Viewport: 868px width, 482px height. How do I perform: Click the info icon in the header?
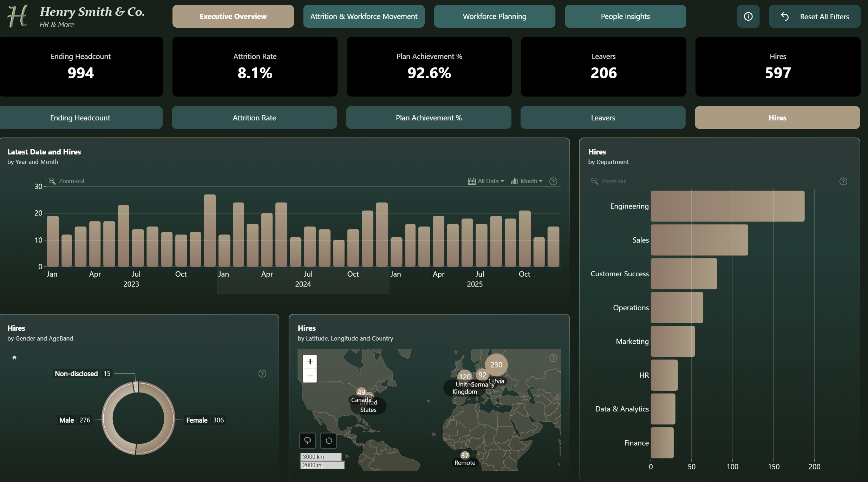pyautogui.click(x=748, y=16)
